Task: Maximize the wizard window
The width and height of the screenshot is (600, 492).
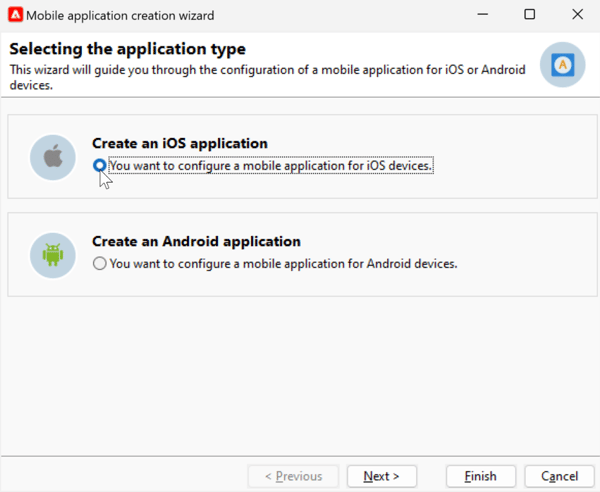Action: (530, 15)
